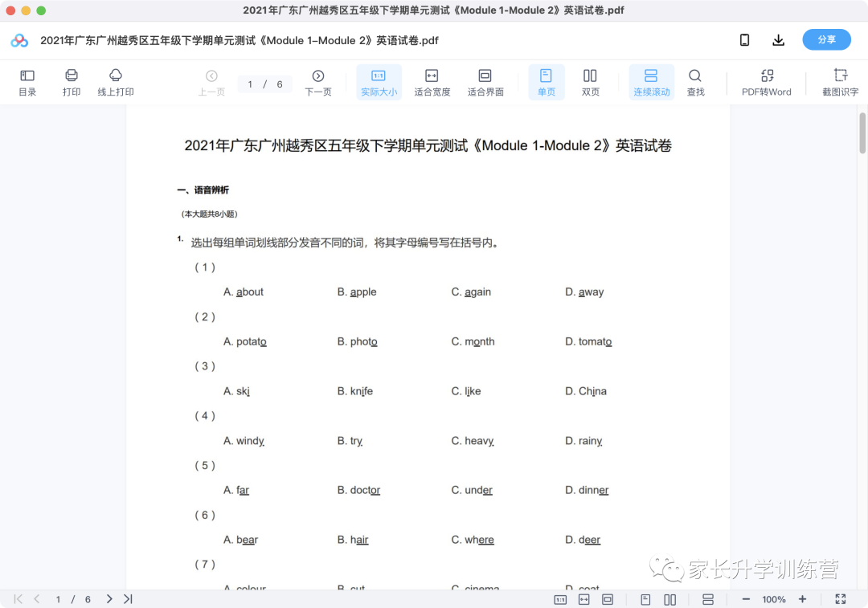Zoom out with the minus button
Image resolution: width=868 pixels, height=608 pixels.
(746, 599)
